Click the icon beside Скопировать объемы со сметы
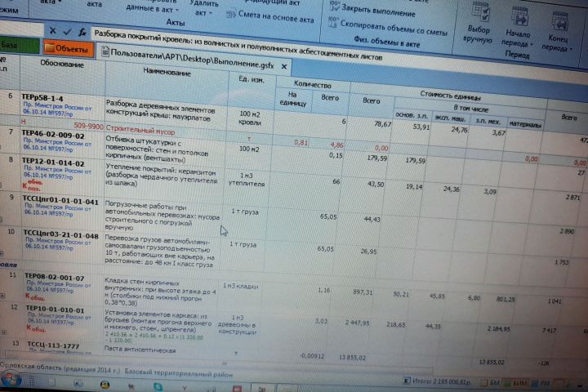Image resolution: width=588 pixels, height=392 pixels. click(x=333, y=21)
